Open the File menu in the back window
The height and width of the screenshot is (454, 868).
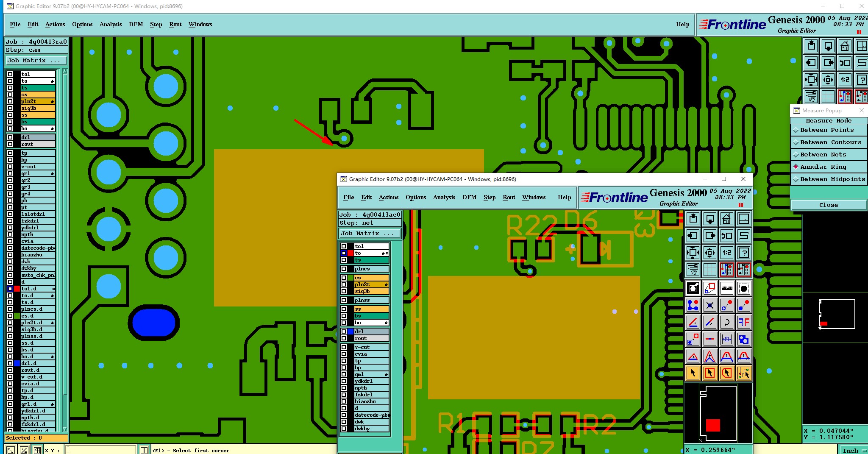coord(15,25)
